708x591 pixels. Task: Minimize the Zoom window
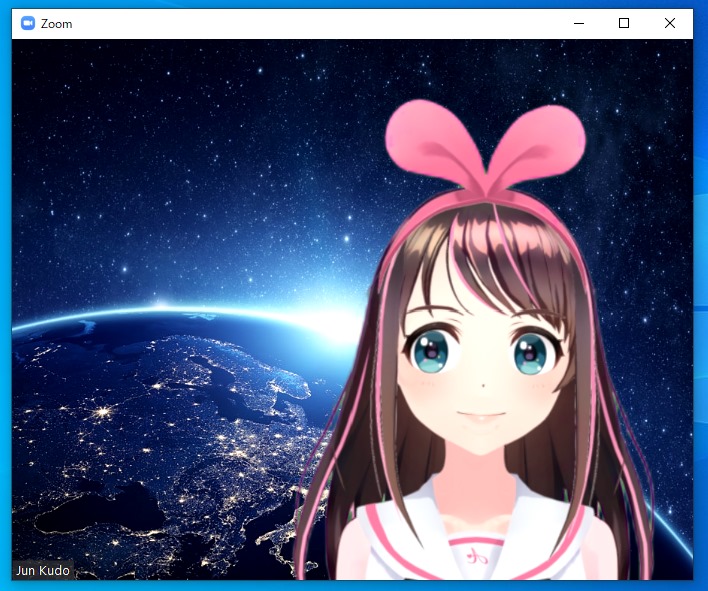[577, 23]
